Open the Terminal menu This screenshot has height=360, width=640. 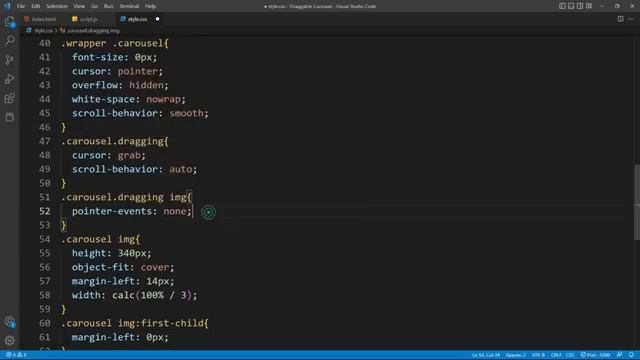pos(129,6)
